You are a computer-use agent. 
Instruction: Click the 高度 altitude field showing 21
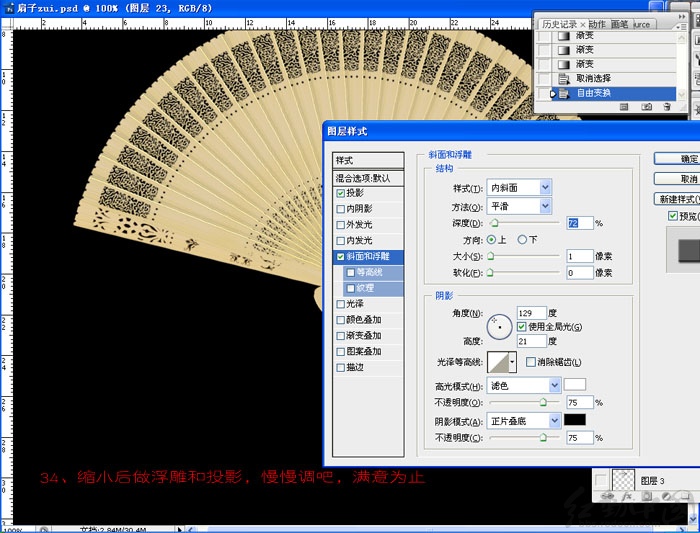pyautogui.click(x=532, y=341)
